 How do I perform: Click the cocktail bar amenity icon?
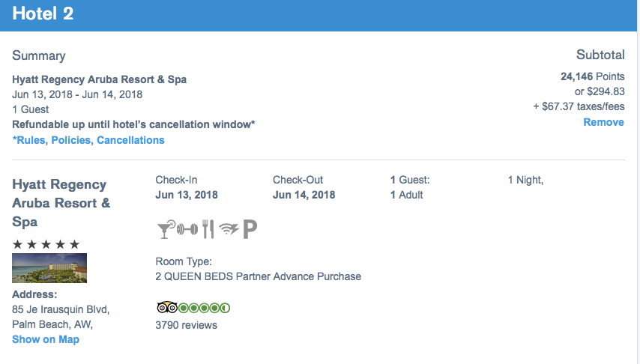166,229
